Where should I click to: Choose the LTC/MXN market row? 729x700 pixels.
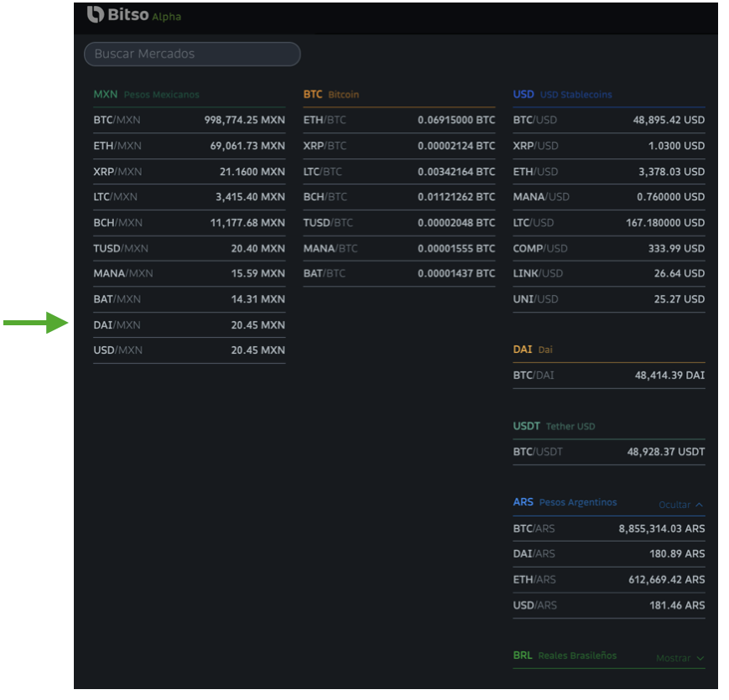coord(191,199)
